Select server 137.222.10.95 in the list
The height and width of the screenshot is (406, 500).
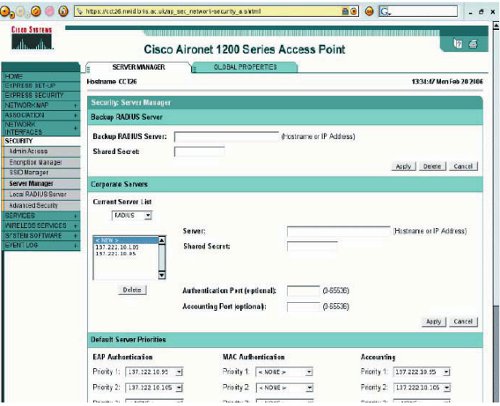[126, 254]
